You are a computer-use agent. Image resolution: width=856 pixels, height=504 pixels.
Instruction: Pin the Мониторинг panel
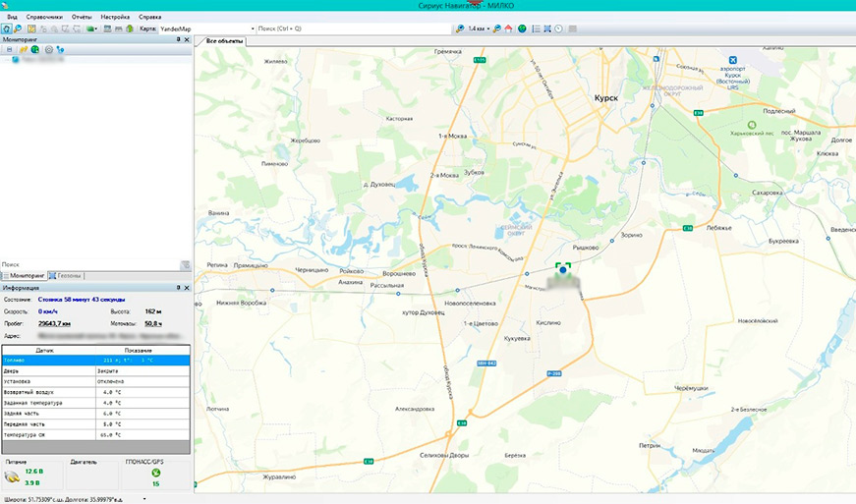[179, 39]
